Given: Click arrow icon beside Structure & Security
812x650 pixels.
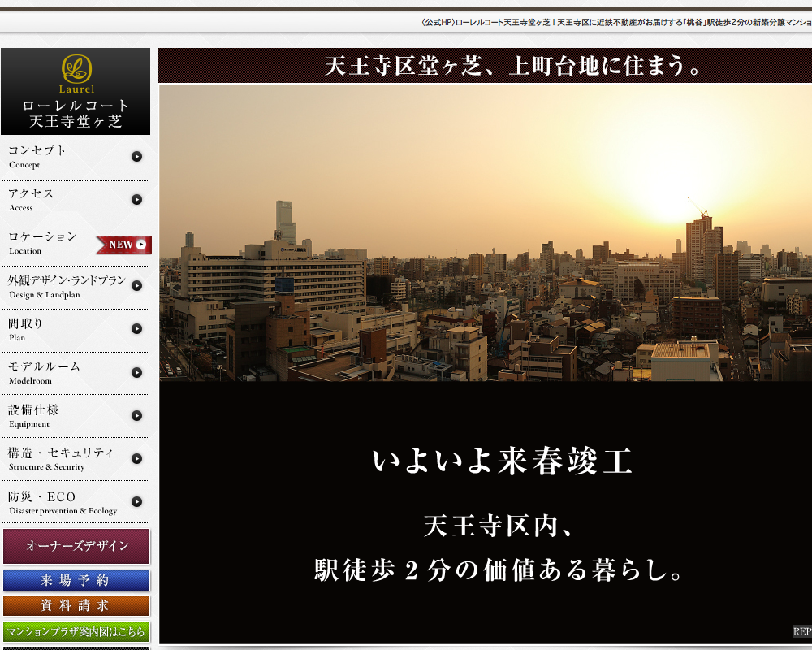Looking at the screenshot, I should point(136,458).
